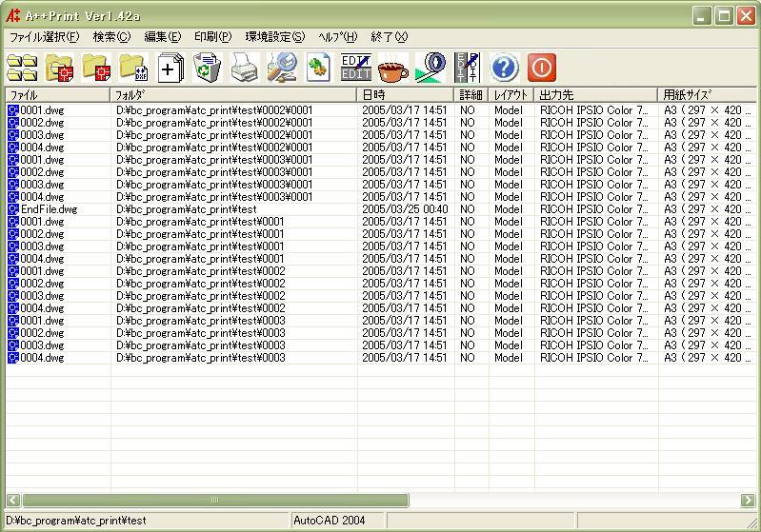761x532 pixels.
Task: Click the add document plus icon
Action: coord(170,68)
